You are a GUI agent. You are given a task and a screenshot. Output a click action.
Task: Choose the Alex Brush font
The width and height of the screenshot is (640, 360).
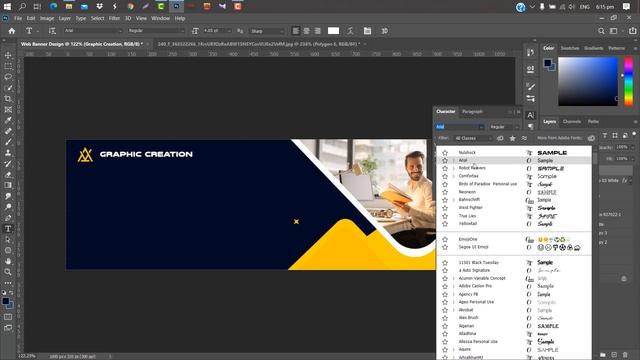click(x=468, y=318)
